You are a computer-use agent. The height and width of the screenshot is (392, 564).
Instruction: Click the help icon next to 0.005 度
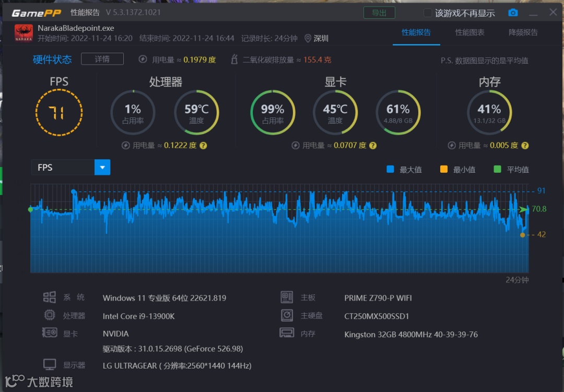coord(525,146)
